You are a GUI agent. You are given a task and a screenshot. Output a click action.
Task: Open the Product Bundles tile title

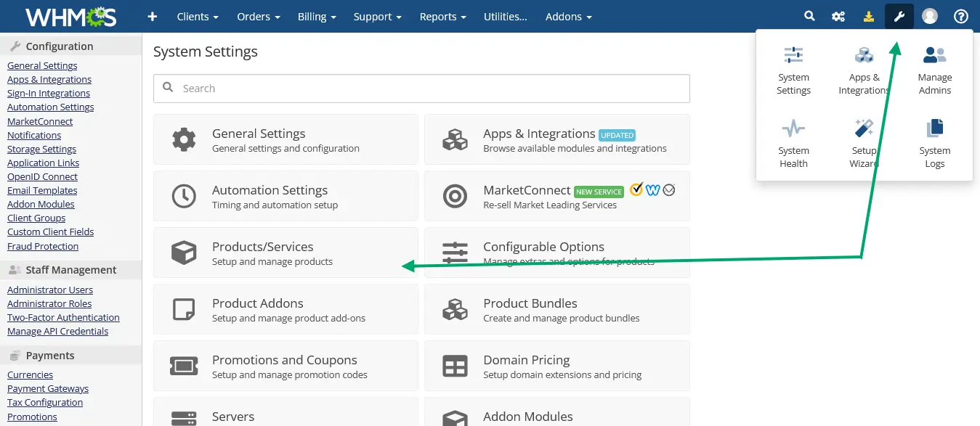pos(530,303)
